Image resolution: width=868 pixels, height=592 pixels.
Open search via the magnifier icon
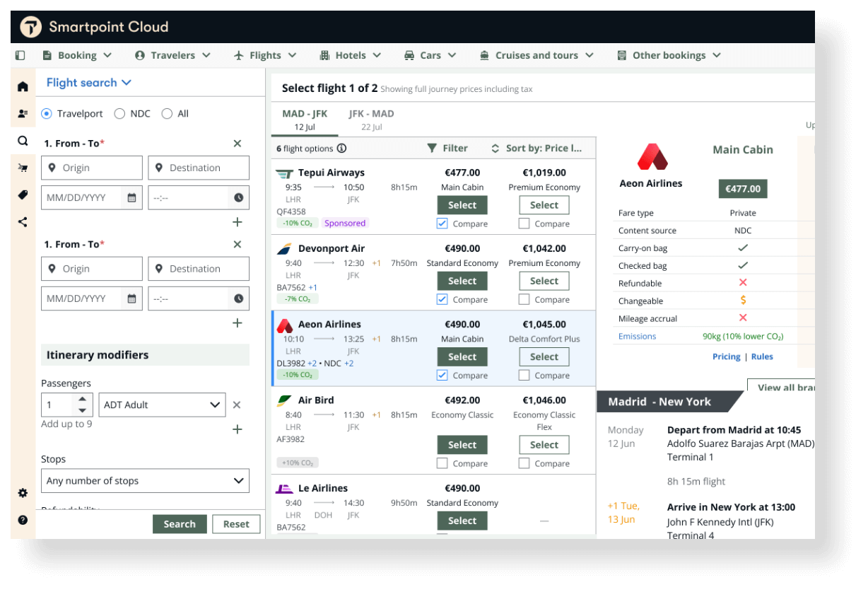23,141
